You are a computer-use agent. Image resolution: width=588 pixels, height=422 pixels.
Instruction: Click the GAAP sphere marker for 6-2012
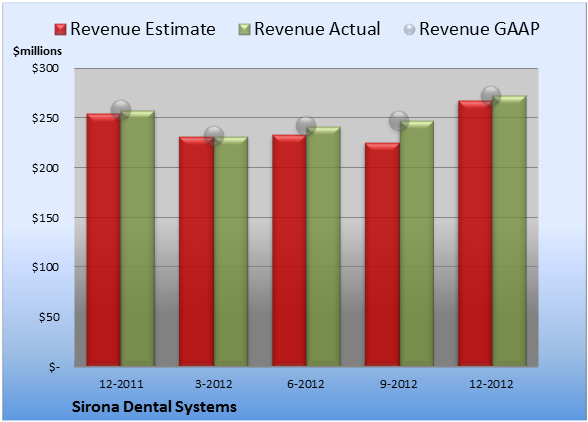click(306, 126)
